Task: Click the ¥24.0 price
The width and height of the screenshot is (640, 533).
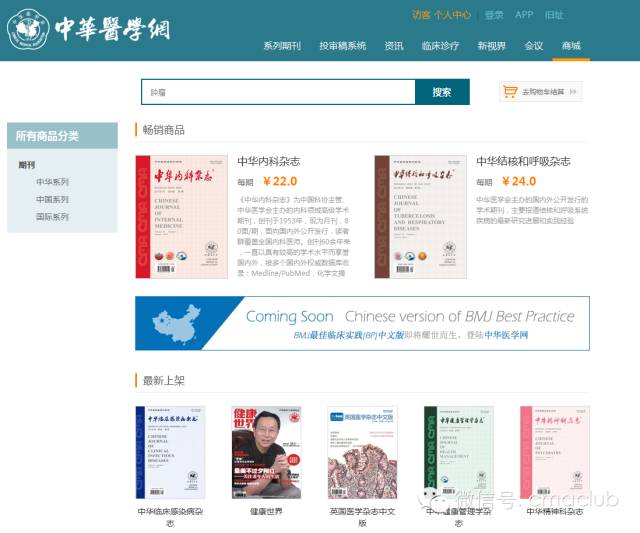Action: [x=519, y=181]
